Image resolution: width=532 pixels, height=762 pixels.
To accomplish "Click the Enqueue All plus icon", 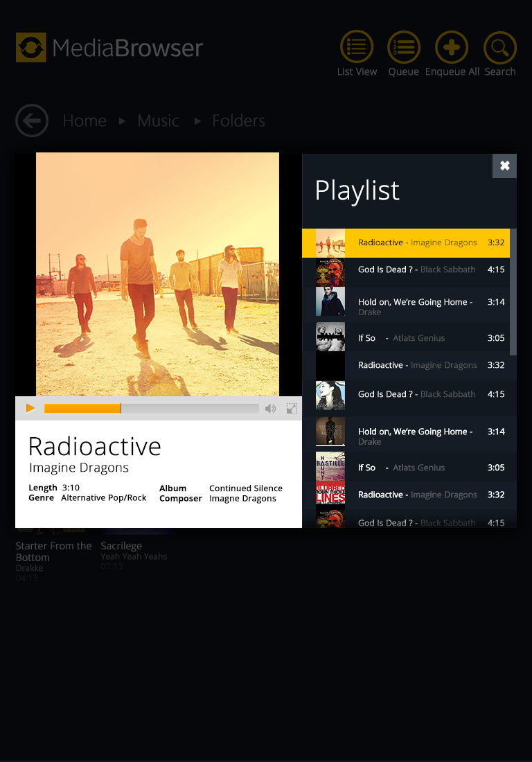I will tap(452, 47).
